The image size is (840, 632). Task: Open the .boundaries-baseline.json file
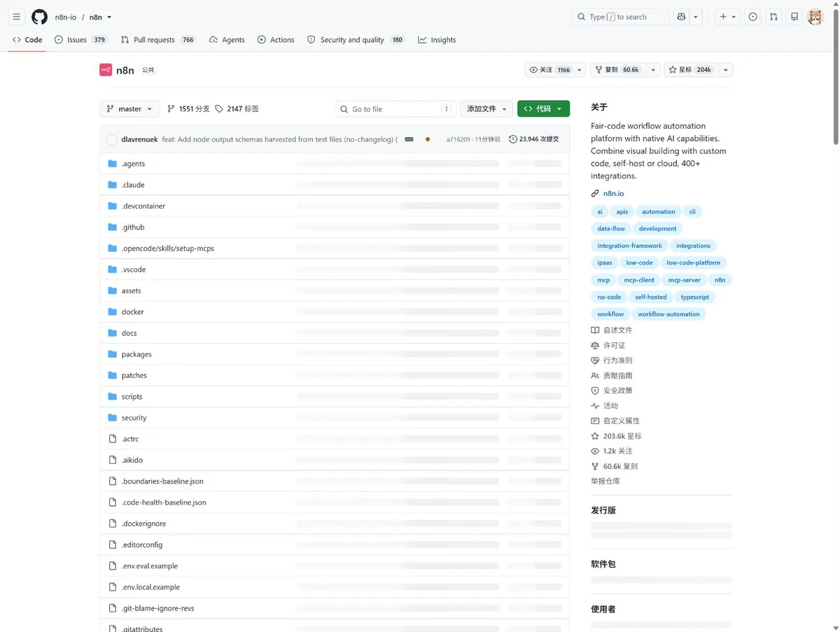click(162, 482)
